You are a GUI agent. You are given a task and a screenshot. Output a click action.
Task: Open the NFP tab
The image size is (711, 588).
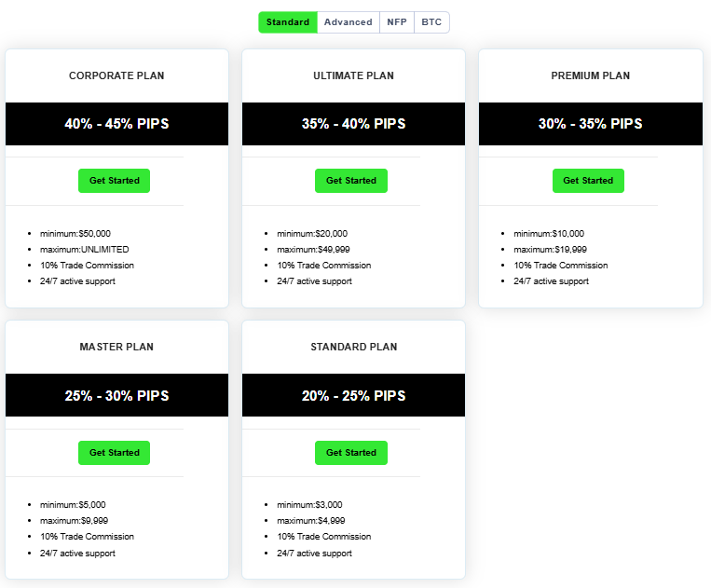397,22
